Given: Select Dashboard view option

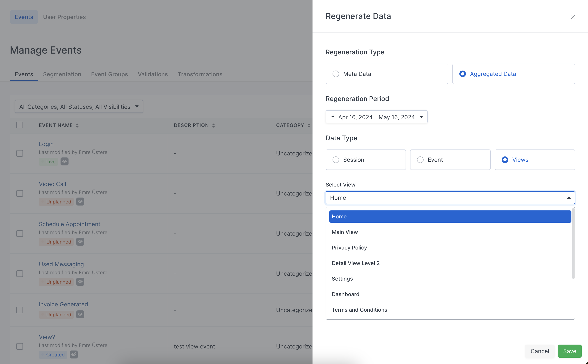Looking at the screenshot, I should (450, 294).
